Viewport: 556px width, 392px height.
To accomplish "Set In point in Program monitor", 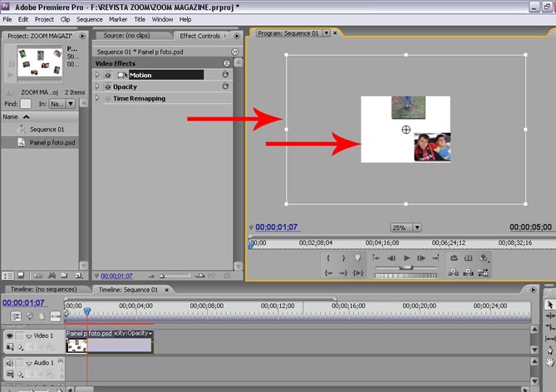I will pyautogui.click(x=328, y=258).
